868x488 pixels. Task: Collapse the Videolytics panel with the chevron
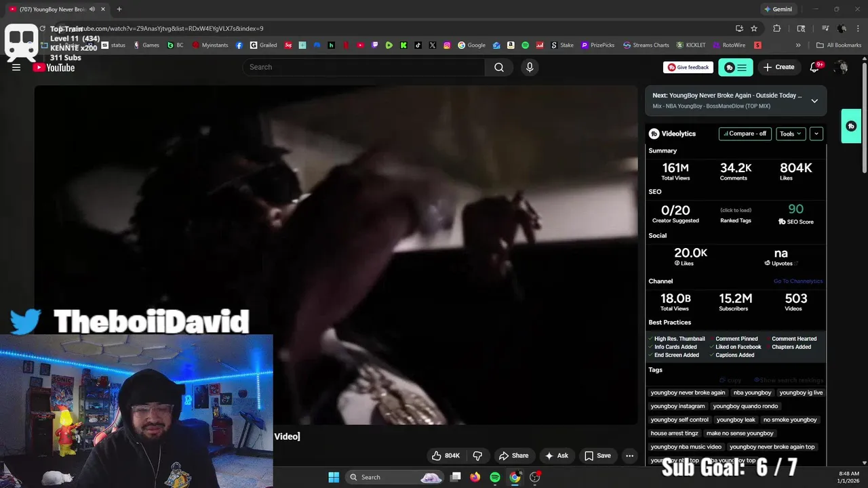tap(816, 134)
